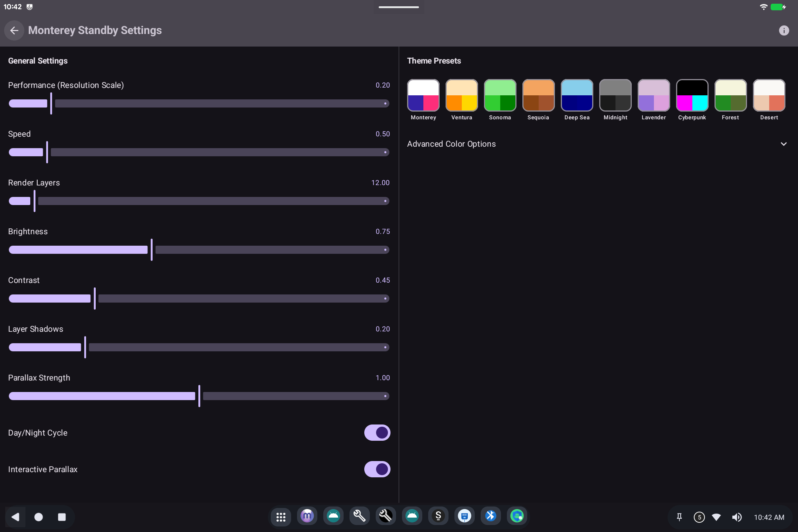
Task: Launch the black S app icon
Action: pos(438,516)
